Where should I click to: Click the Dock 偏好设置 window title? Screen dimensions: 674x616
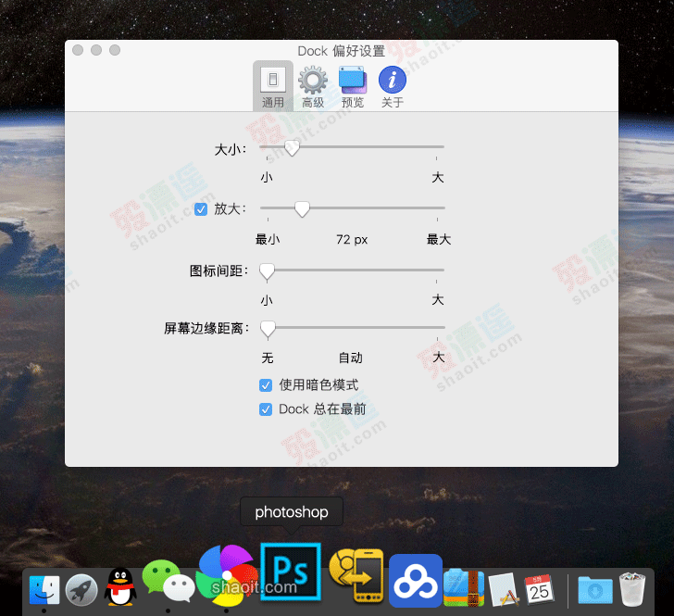click(x=342, y=51)
